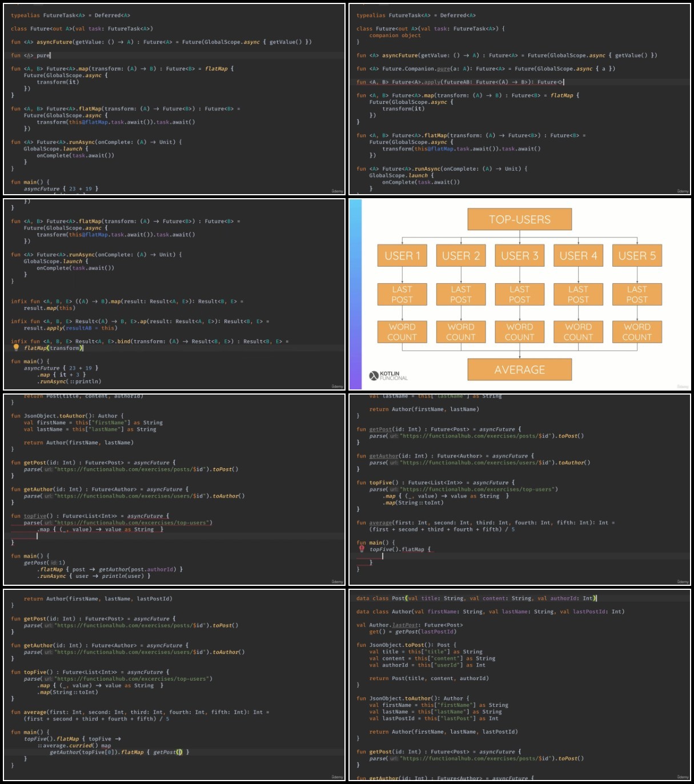This screenshot has height=784, width=694.
Task: Click the red-underlined topFive function name
Action: (35, 516)
